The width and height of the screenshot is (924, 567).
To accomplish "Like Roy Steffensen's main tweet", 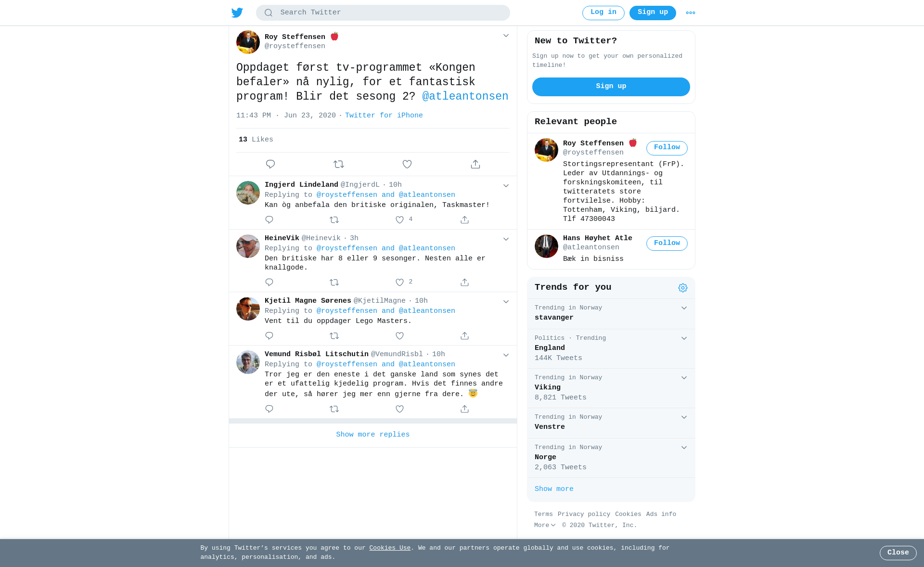I will pos(407,164).
